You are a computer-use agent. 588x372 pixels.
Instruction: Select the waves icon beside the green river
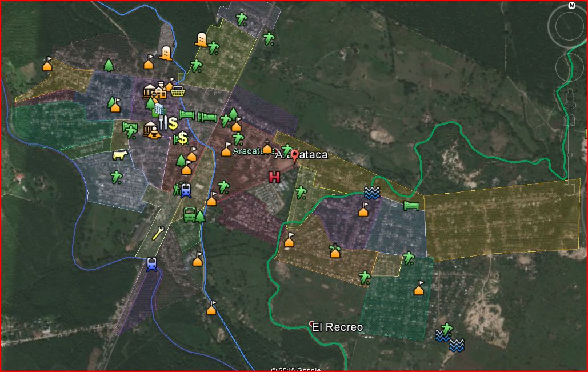[x=371, y=193]
